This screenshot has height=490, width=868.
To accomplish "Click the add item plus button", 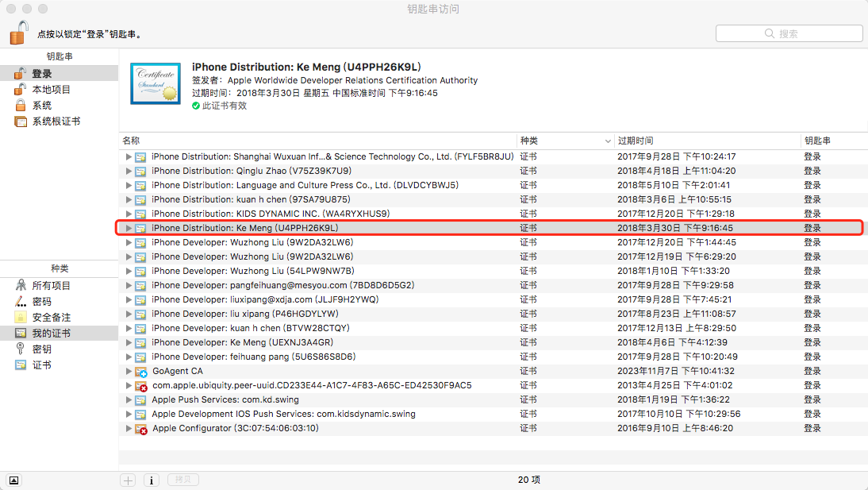I will 128,480.
